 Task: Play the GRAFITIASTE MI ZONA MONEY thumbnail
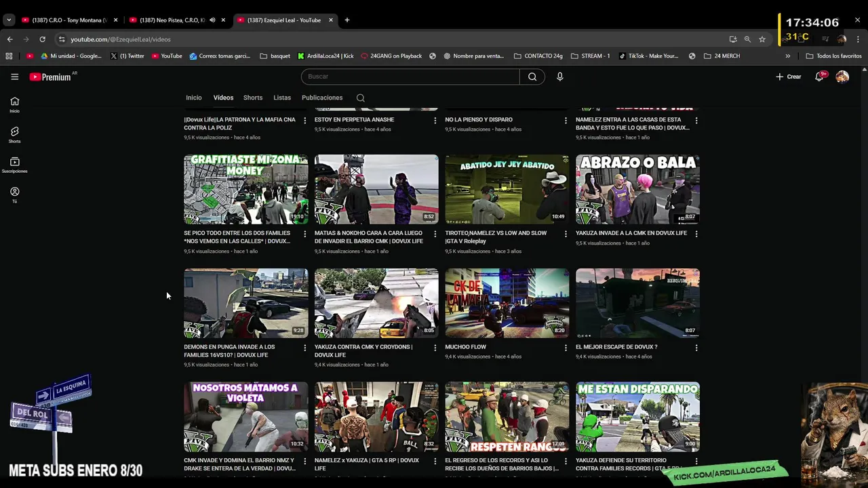click(245, 189)
